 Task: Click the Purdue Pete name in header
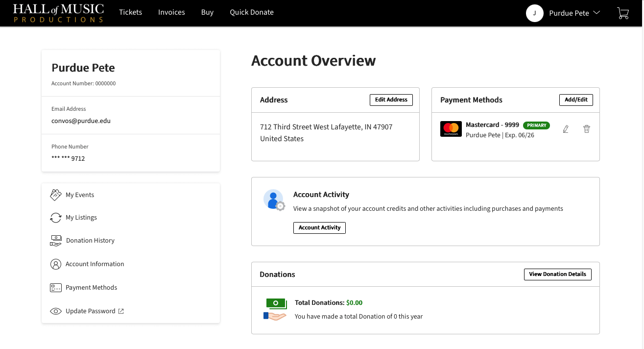point(569,13)
